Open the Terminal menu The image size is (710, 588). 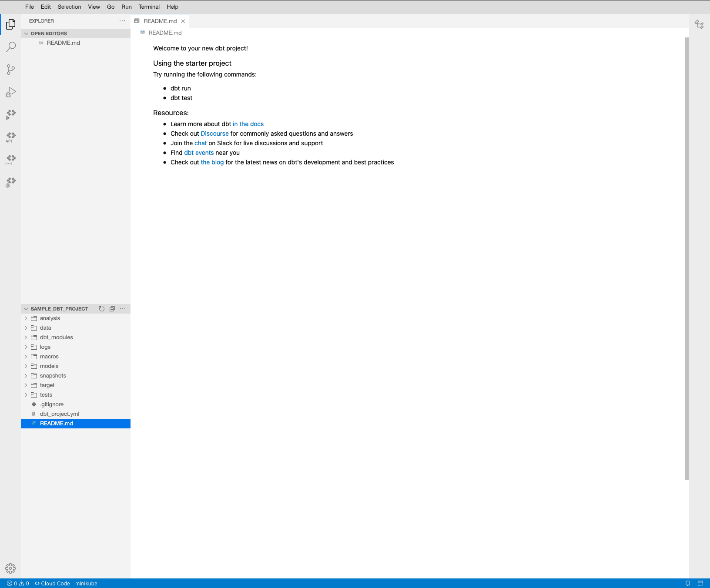click(149, 7)
